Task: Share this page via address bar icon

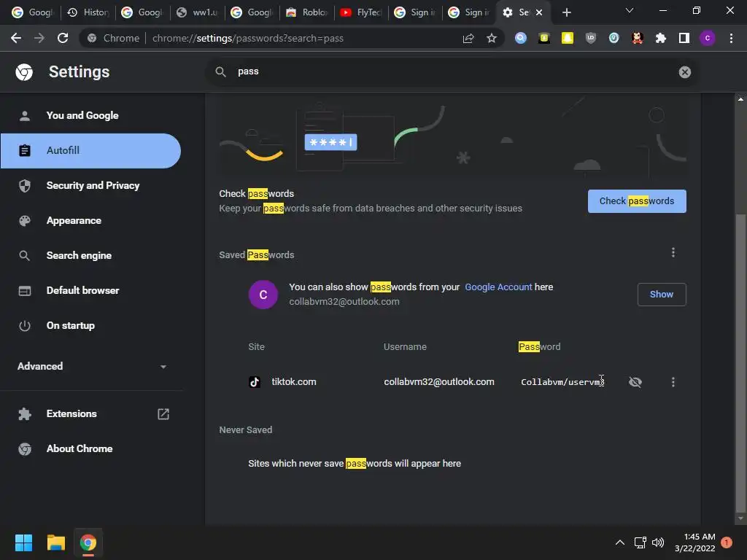Action: 468,38
